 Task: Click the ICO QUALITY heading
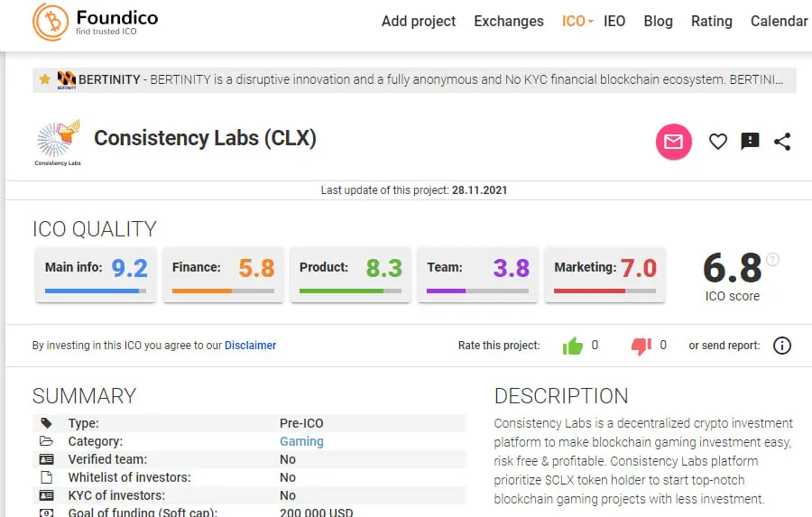tap(94, 229)
